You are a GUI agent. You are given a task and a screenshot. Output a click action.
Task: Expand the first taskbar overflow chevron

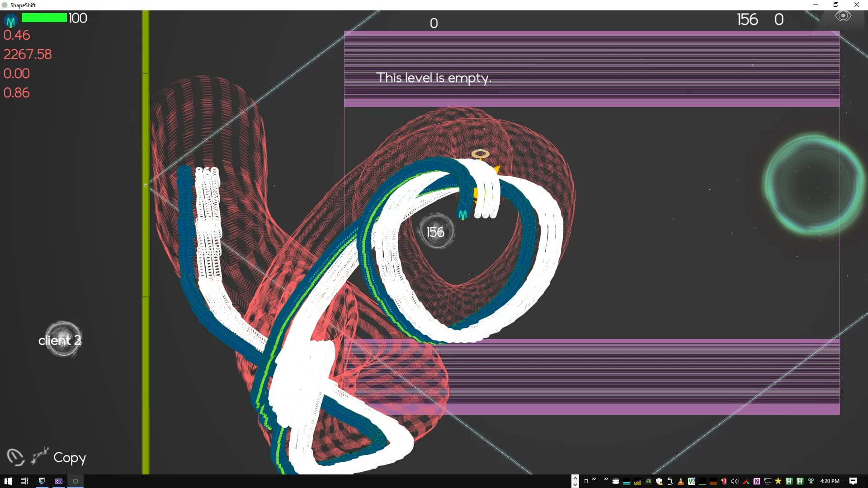pyautogui.click(x=594, y=479)
